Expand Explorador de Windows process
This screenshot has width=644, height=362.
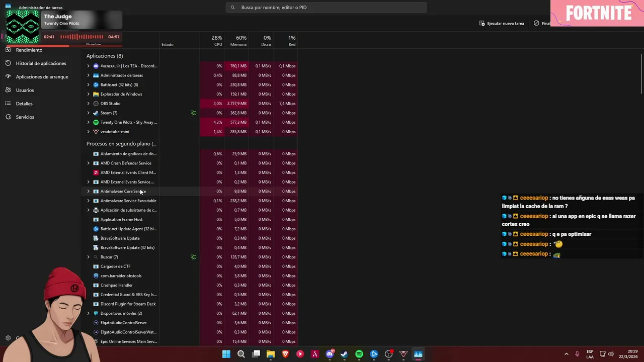(x=88, y=94)
